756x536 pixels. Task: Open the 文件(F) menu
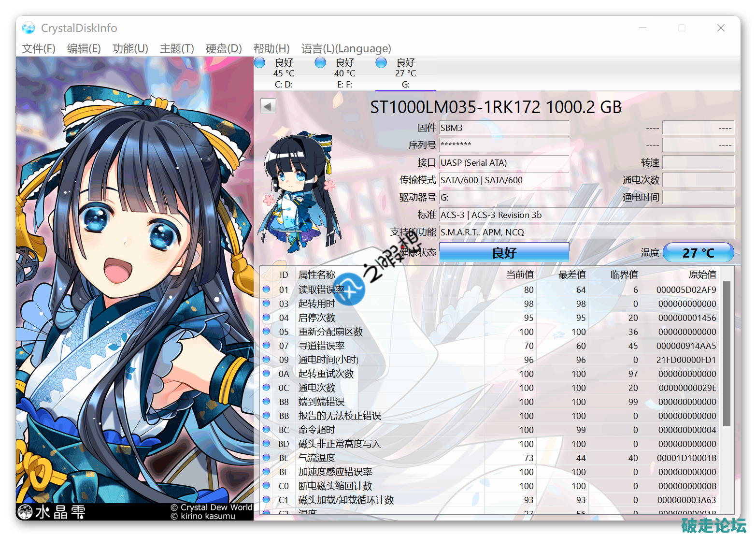[x=39, y=49]
